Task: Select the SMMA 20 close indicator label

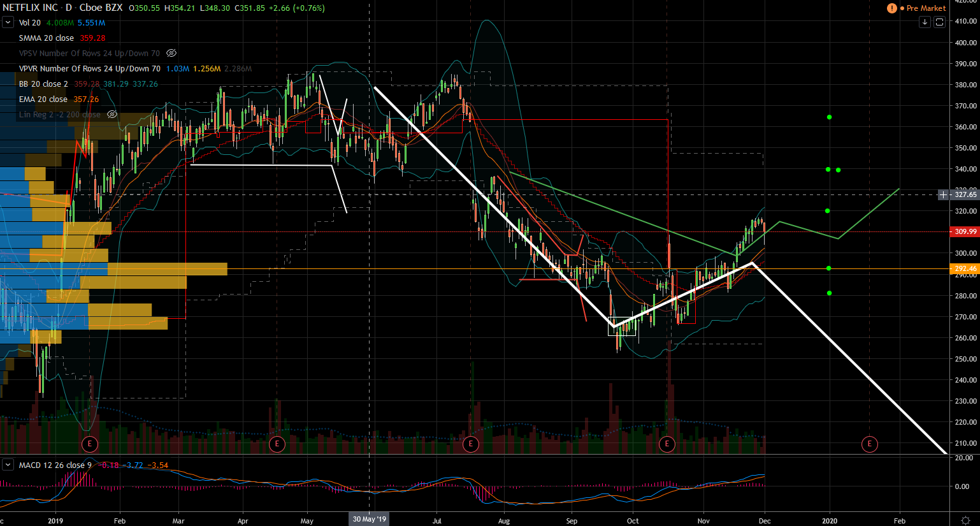Action: click(47, 38)
